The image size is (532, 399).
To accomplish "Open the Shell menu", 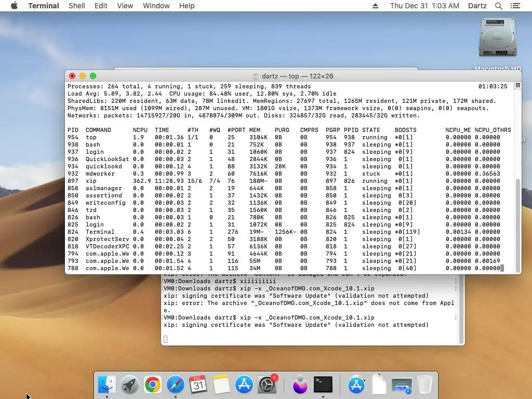I will (77, 6).
